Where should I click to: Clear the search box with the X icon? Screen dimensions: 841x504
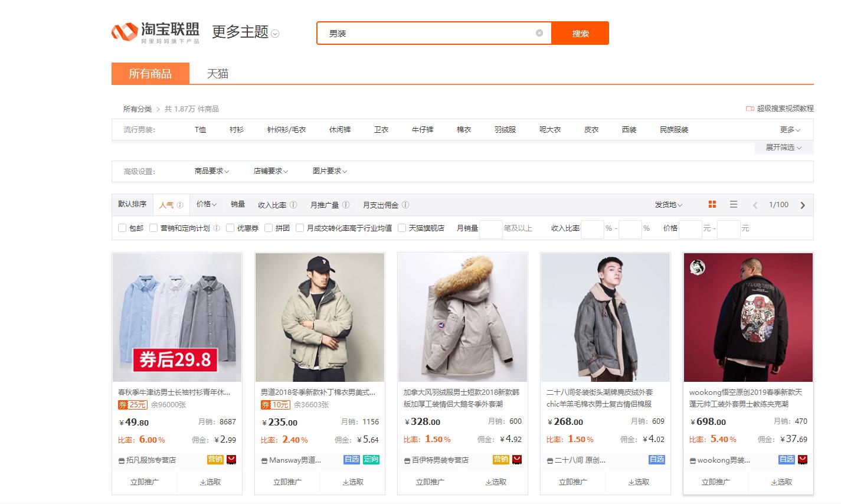[x=538, y=33]
